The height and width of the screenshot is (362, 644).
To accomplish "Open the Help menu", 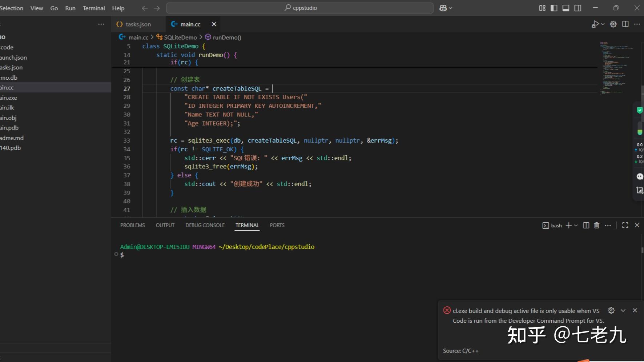I will (118, 8).
